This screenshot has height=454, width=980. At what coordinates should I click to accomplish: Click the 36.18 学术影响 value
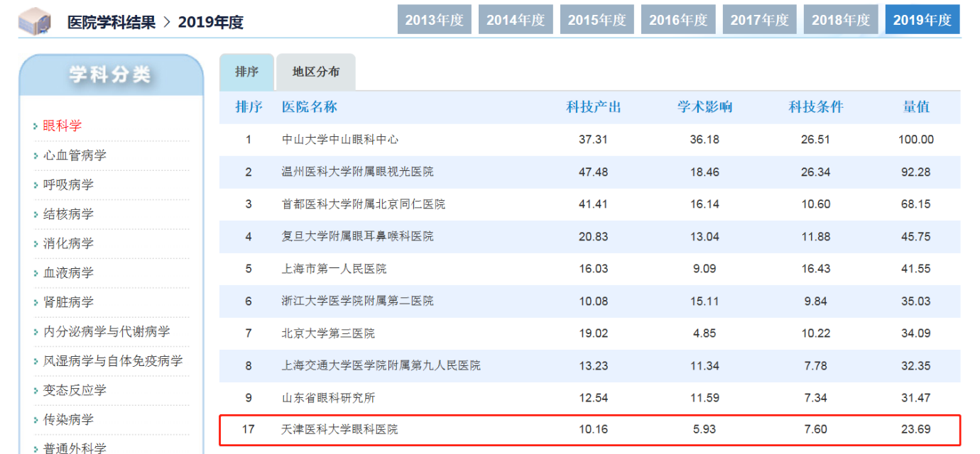(x=704, y=140)
